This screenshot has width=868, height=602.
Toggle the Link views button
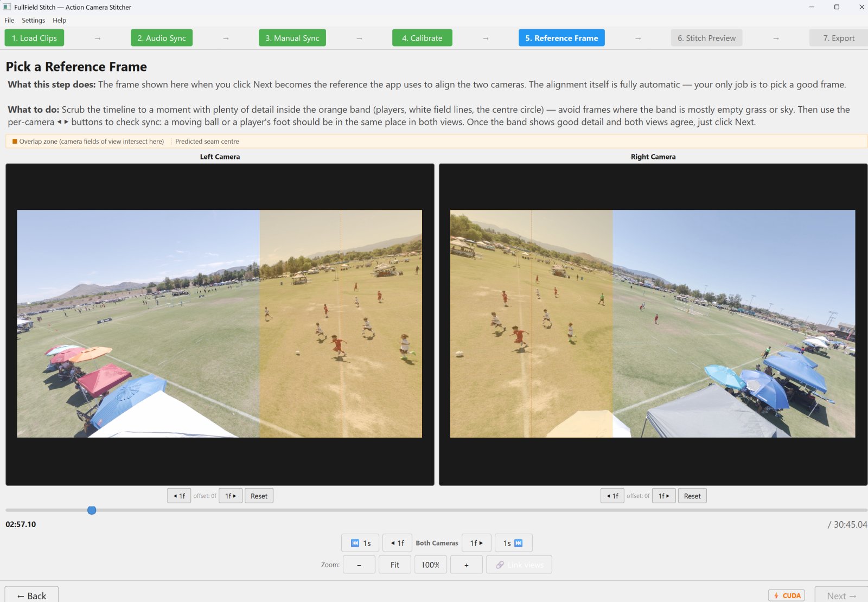[519, 565]
